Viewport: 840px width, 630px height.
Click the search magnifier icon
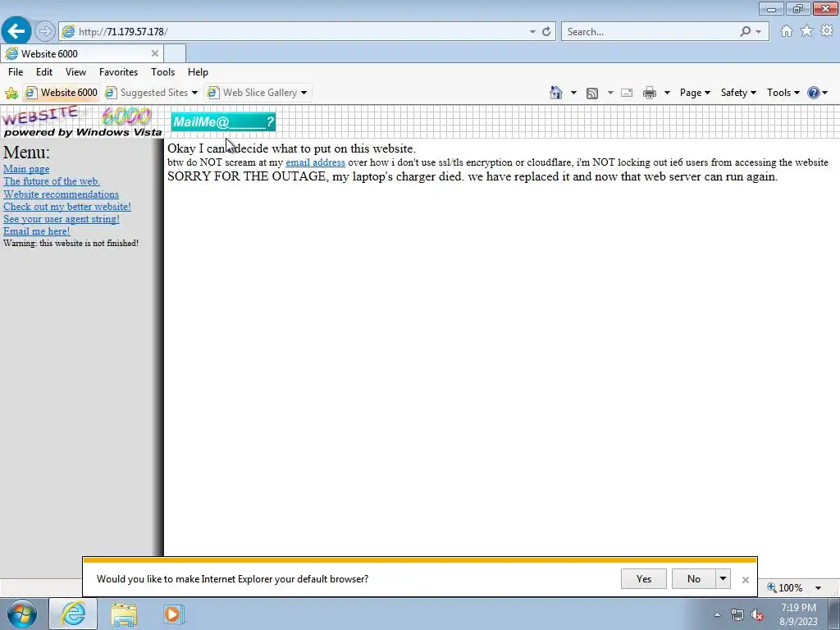(745, 32)
